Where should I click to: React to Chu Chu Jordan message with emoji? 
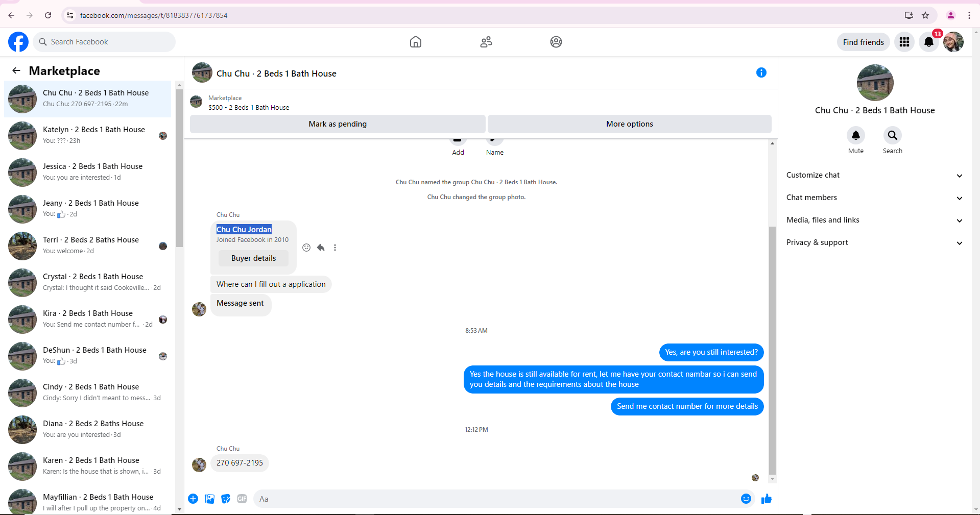coord(306,248)
